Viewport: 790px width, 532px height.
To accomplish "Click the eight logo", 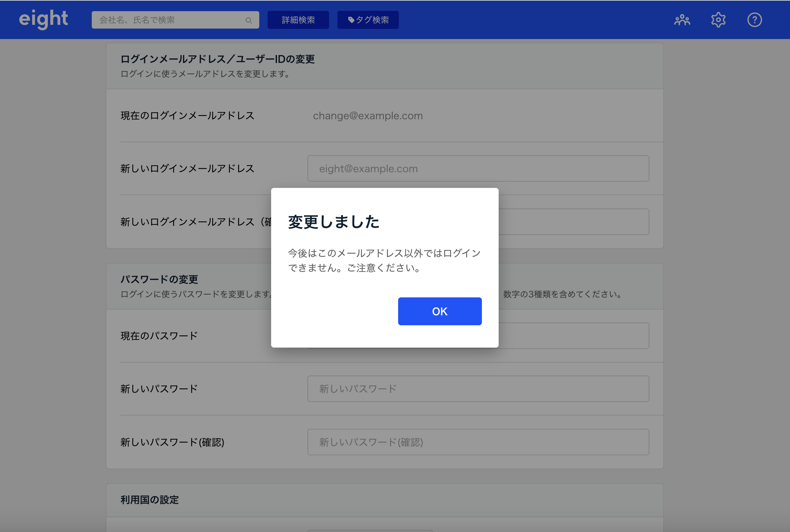I will pyautogui.click(x=43, y=19).
